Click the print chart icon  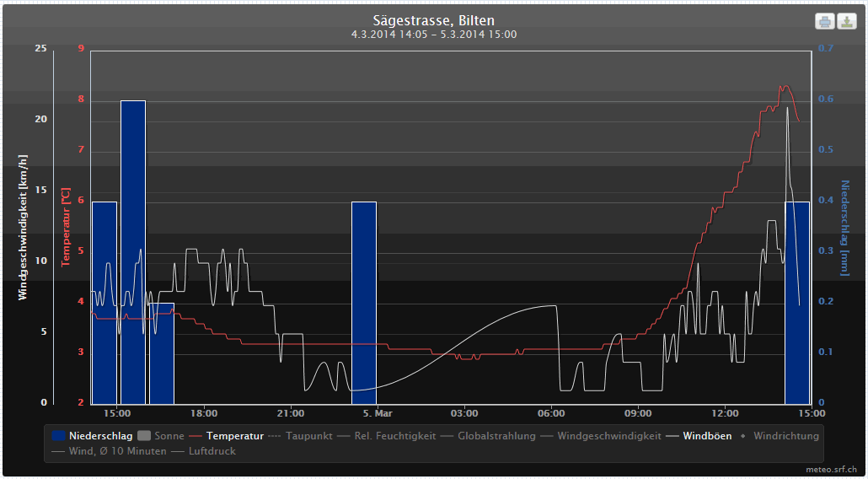(x=824, y=21)
